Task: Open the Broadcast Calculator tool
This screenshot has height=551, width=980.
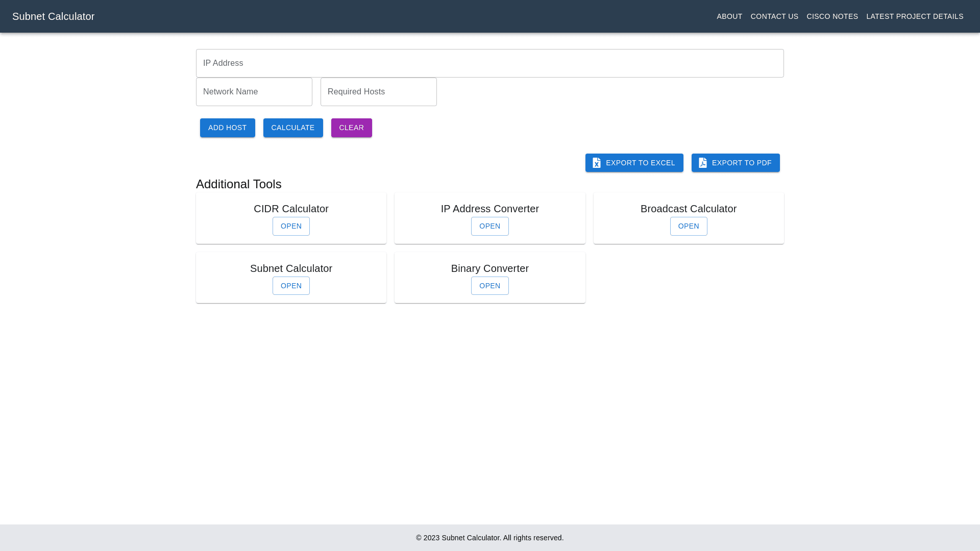Action: (688, 226)
